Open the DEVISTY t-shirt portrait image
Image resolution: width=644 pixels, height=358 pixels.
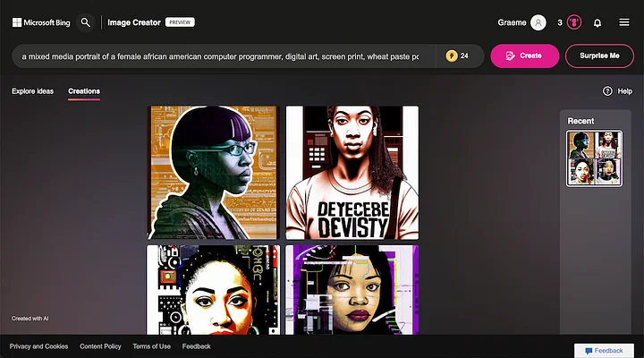point(352,173)
